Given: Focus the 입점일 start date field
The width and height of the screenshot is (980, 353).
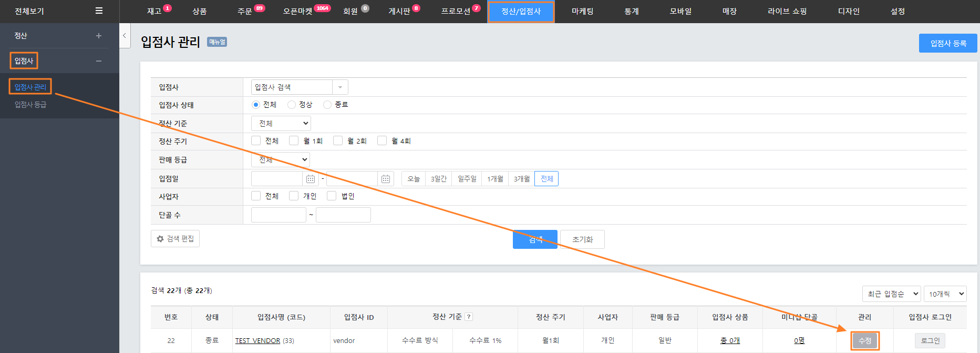Looking at the screenshot, I should [277, 179].
